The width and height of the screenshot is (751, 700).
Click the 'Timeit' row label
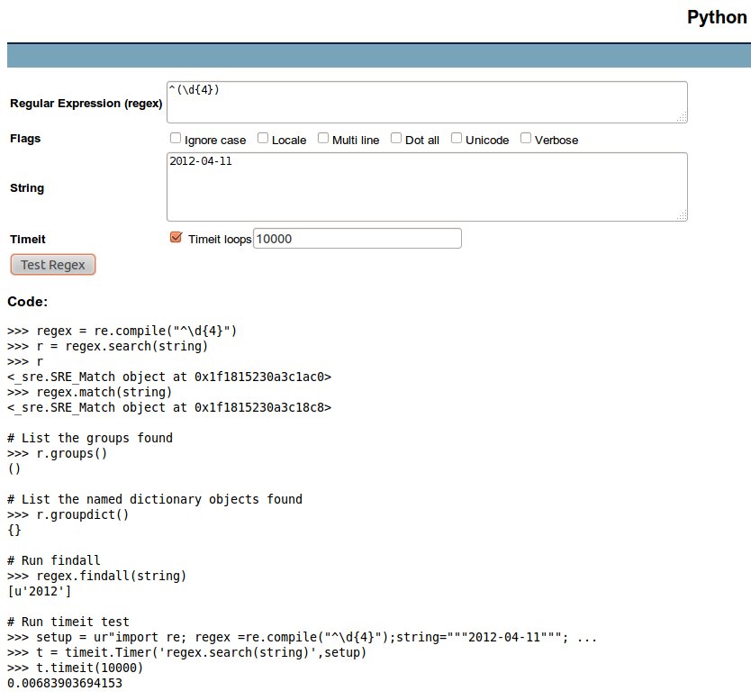28,239
